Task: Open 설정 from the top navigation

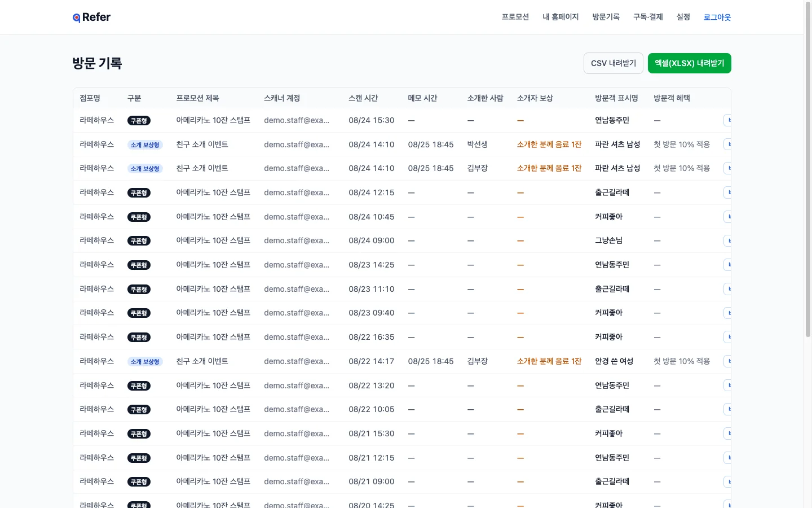Action: [683, 17]
